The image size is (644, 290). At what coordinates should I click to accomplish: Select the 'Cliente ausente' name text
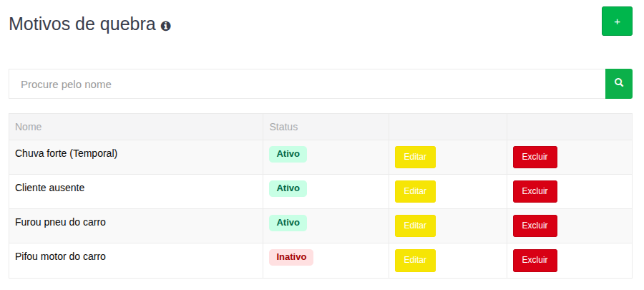(49, 188)
